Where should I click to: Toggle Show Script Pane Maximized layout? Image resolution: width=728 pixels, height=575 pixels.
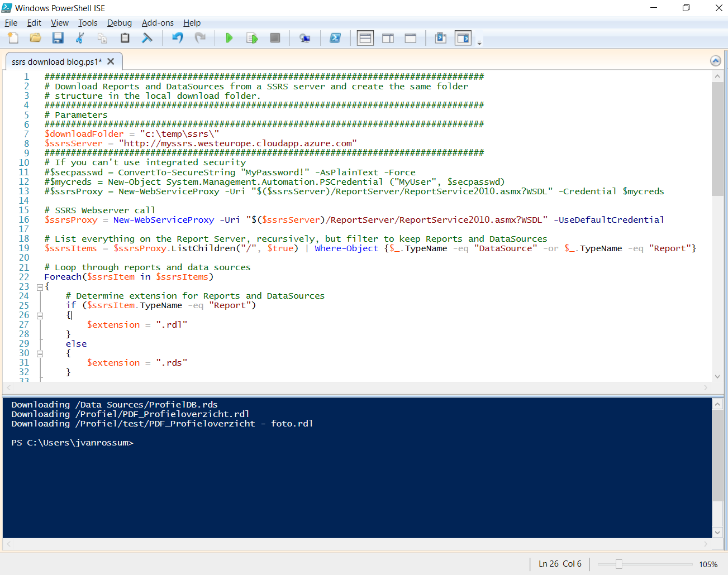pos(411,38)
